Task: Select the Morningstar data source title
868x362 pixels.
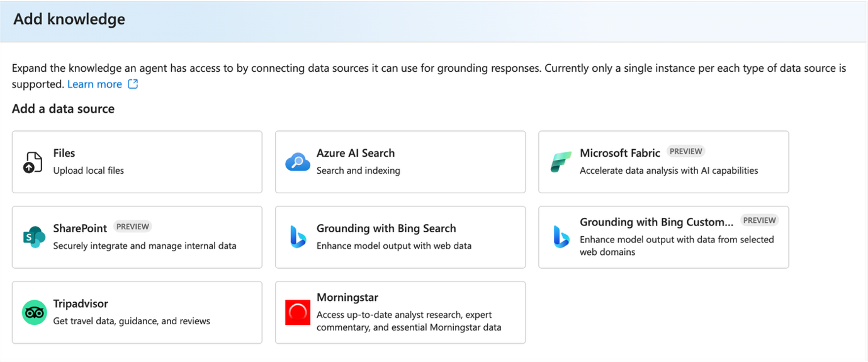Action: pyautogui.click(x=347, y=297)
